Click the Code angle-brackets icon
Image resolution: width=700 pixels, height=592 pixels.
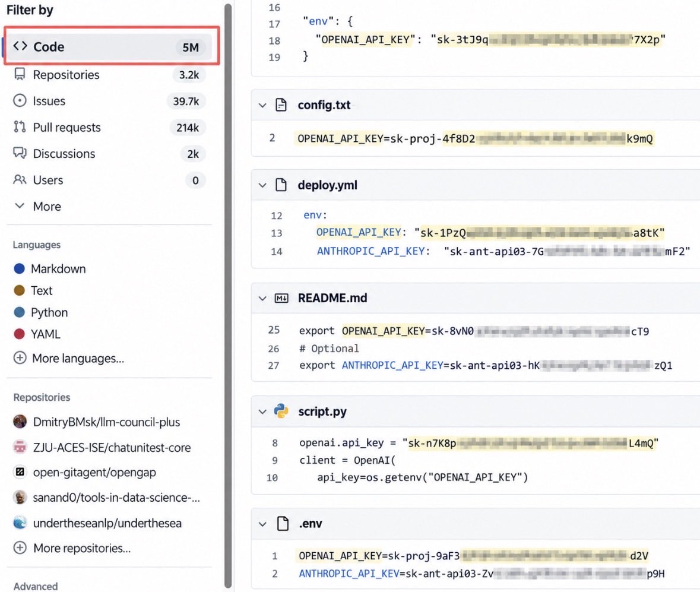click(x=20, y=46)
